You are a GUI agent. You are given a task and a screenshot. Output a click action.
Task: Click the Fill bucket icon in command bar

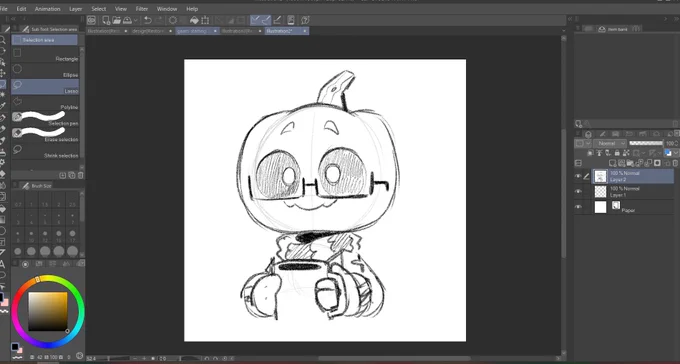194,20
